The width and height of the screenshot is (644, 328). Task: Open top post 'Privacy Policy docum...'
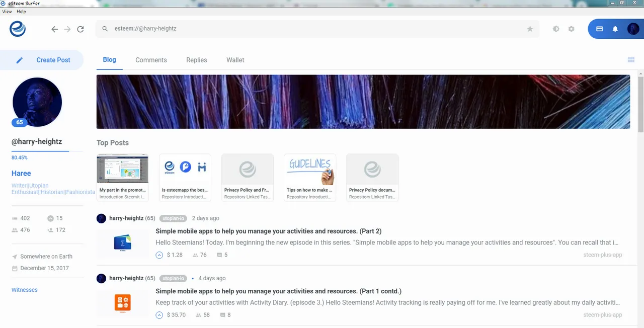pyautogui.click(x=372, y=178)
